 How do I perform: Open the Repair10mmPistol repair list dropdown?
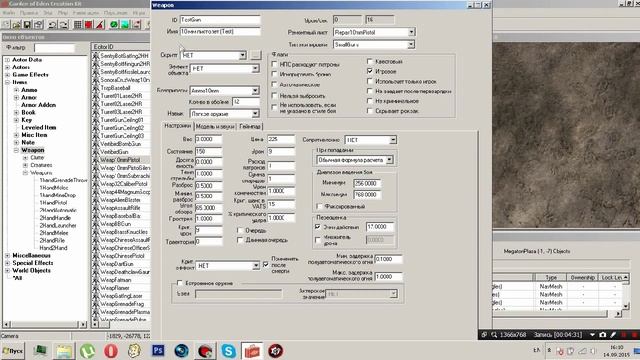(411, 32)
